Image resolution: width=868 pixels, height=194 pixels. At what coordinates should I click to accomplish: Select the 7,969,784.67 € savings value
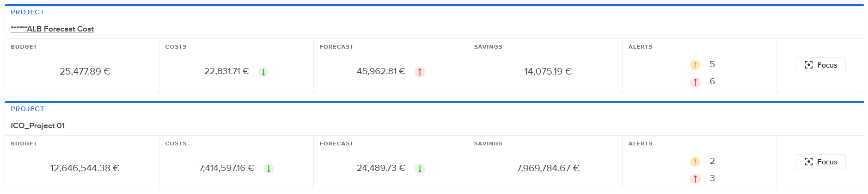pos(548,168)
